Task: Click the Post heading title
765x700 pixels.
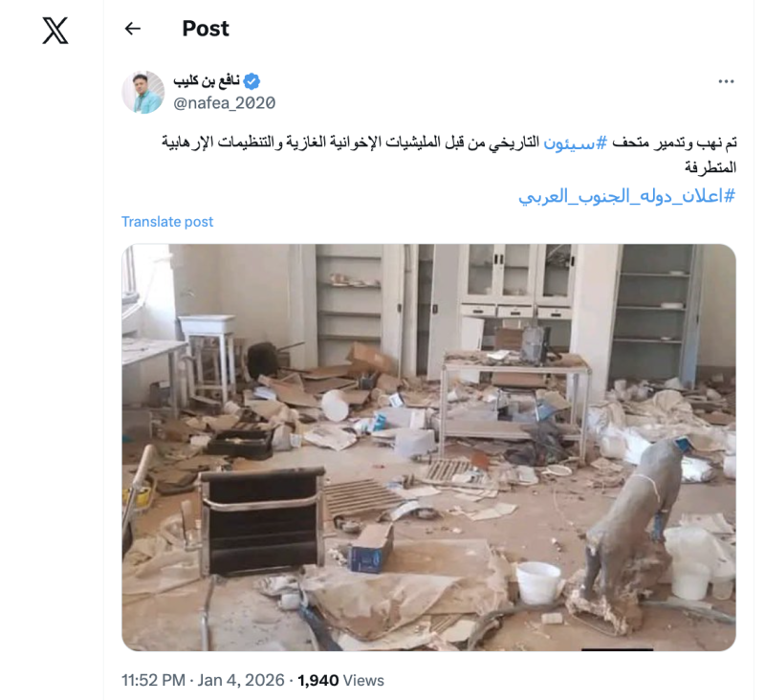Action: pos(206,29)
